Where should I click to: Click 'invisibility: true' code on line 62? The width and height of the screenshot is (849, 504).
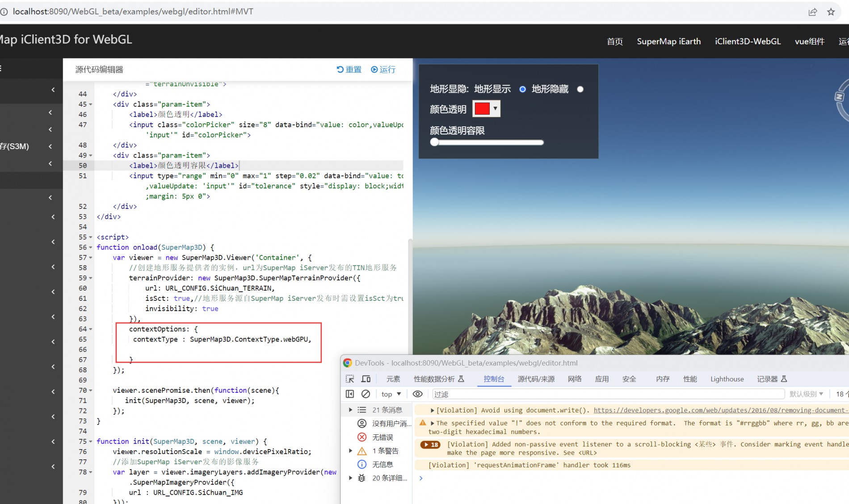click(x=181, y=309)
